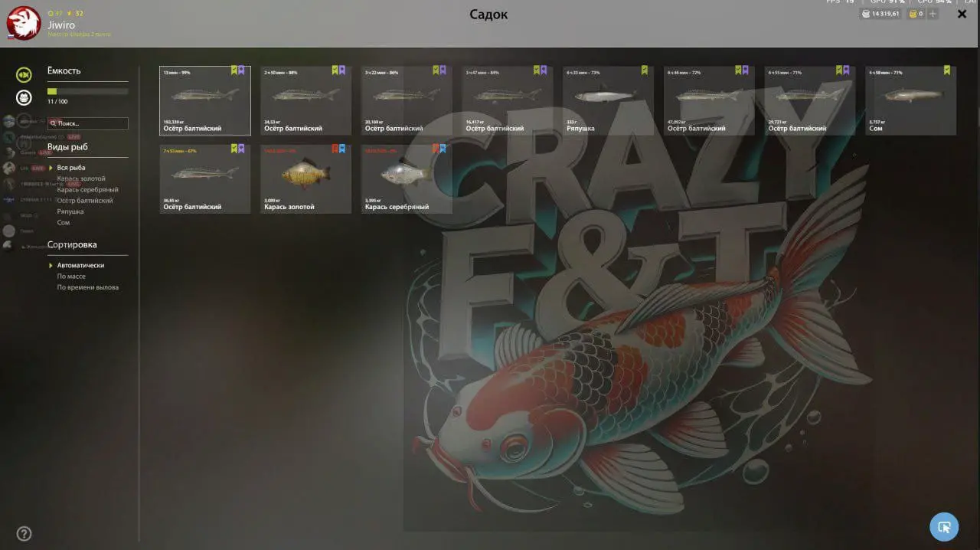Viewport: 980px width, 550px height.
Task: Choose Ряпушка in the fish types list
Action: click(70, 211)
